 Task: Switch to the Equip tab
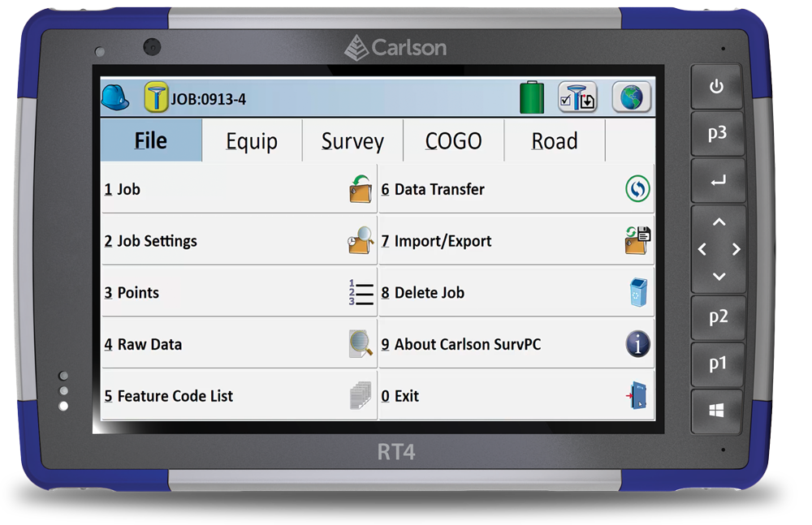[252, 141]
